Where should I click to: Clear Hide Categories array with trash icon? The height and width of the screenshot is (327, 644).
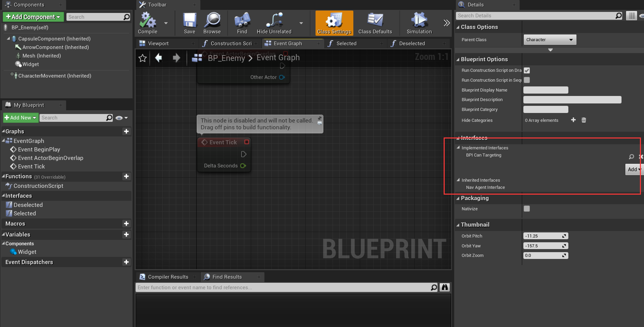(584, 120)
